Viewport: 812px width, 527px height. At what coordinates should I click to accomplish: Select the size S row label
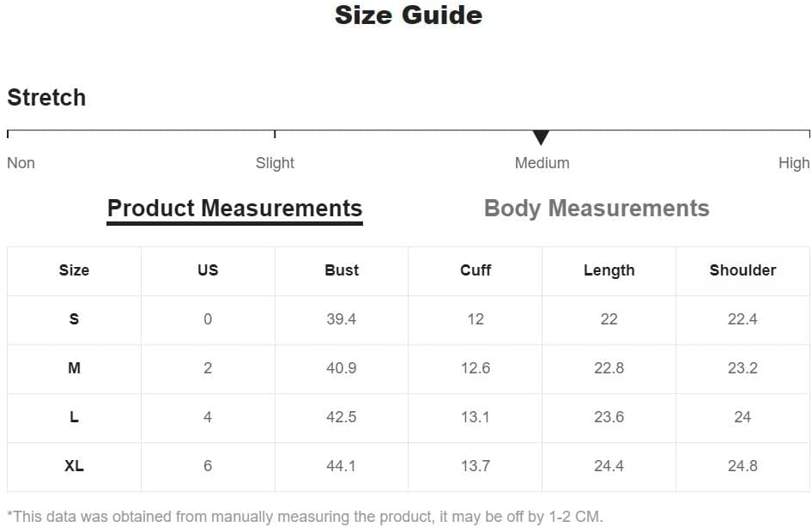(74, 319)
